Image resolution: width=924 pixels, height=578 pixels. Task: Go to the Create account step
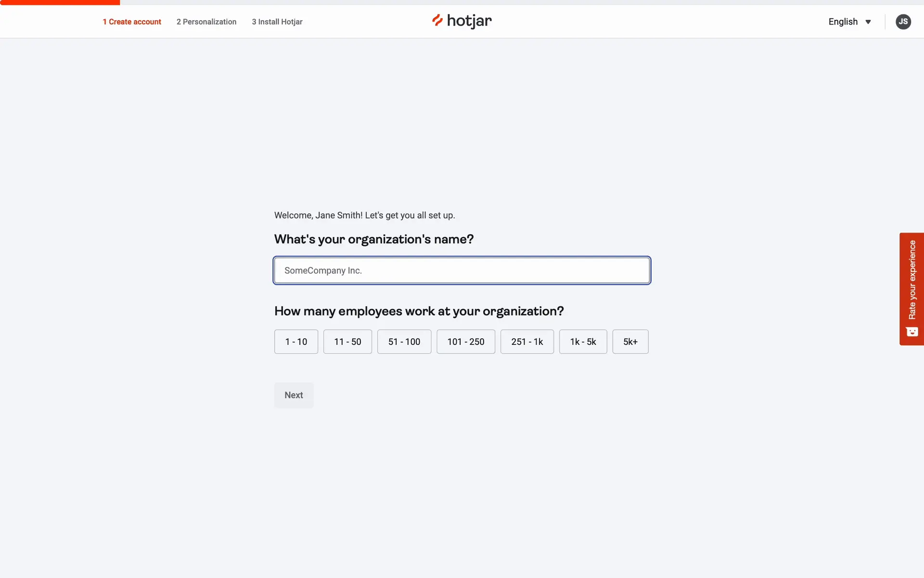coord(132,22)
